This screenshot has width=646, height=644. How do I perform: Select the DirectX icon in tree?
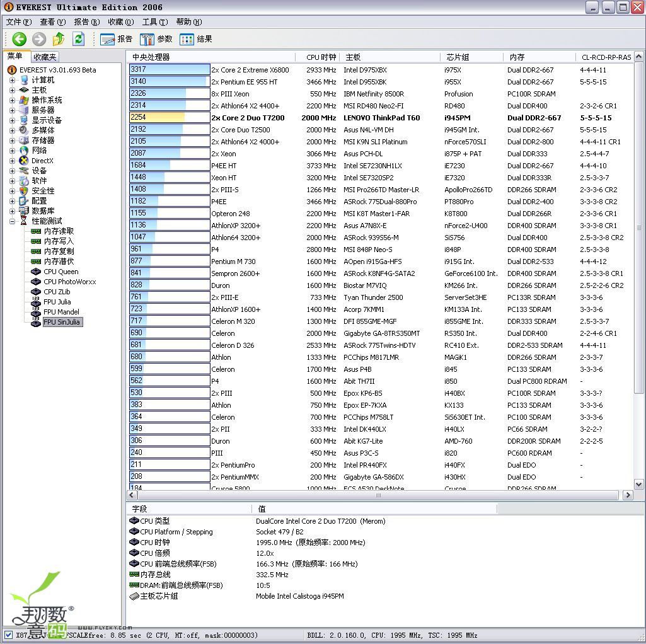click(x=25, y=161)
